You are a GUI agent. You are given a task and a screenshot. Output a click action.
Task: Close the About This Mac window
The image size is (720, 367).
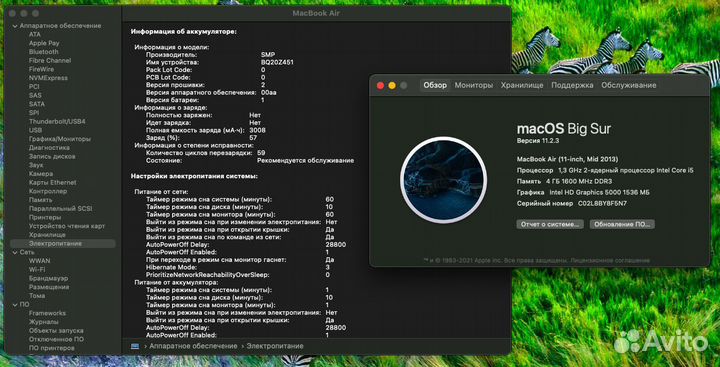coord(380,85)
